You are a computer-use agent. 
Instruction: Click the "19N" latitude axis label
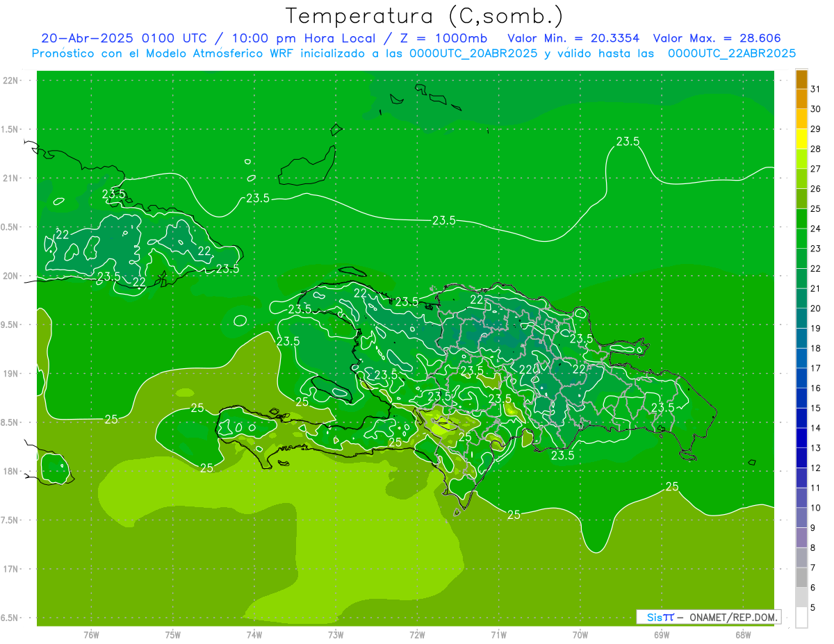point(10,373)
